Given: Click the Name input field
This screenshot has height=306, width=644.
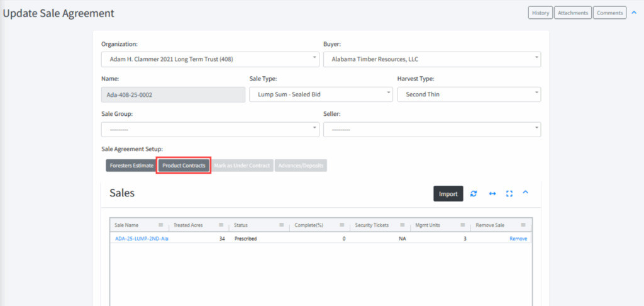Looking at the screenshot, I should click(x=173, y=94).
